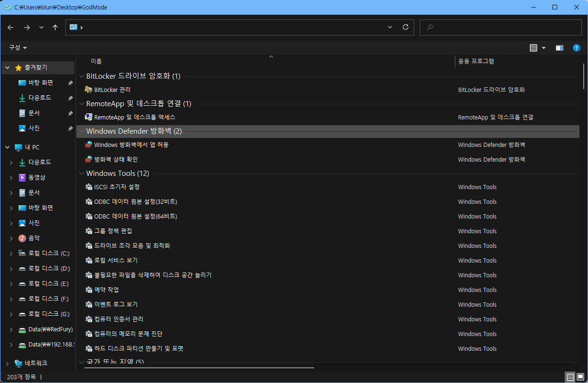This screenshot has width=588, height=383.
Task: Click the 컴퓨터 인증서 관리 icon
Action: (x=88, y=319)
